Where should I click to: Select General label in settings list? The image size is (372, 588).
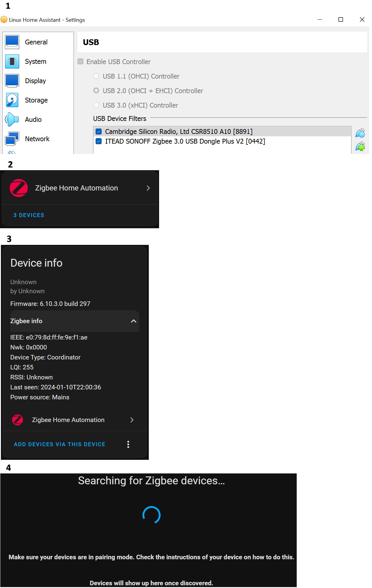click(x=36, y=42)
